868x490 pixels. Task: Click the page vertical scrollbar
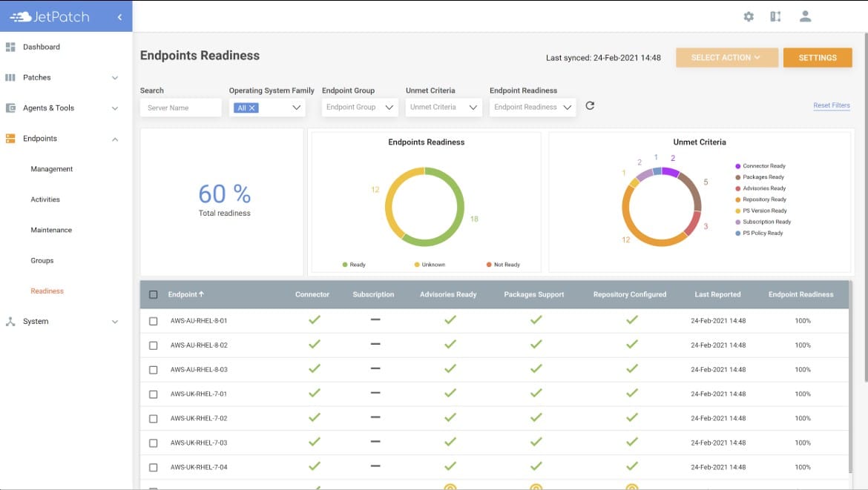tap(865, 208)
